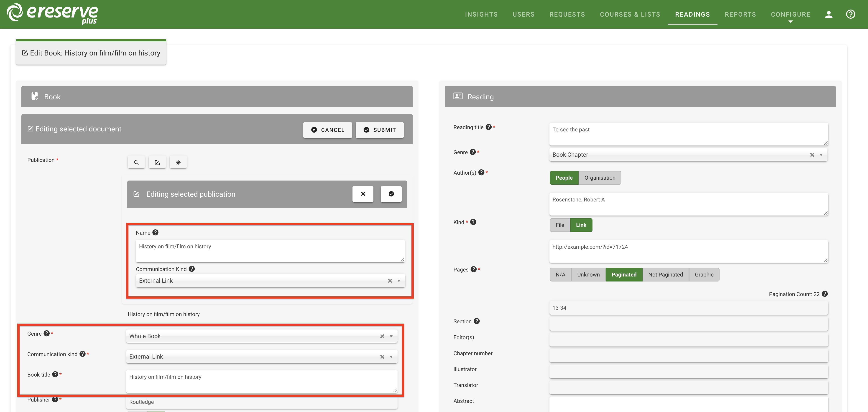Open the help question mark in header

(x=850, y=14)
